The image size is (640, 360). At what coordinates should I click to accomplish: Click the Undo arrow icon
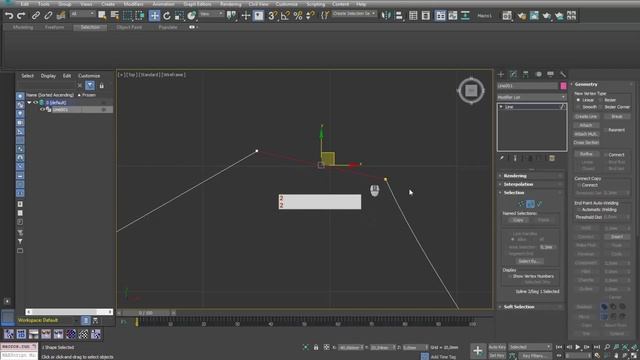[x=9, y=16]
